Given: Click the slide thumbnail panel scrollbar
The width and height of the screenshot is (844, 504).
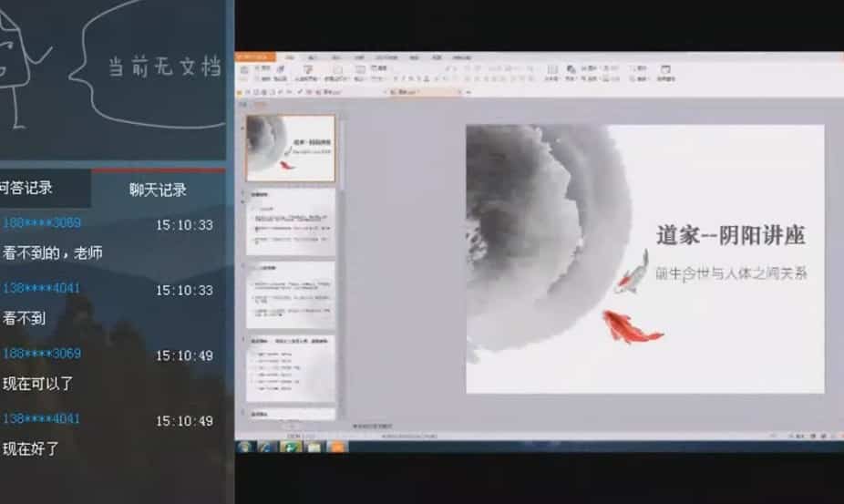Looking at the screenshot, I should 342,273.
